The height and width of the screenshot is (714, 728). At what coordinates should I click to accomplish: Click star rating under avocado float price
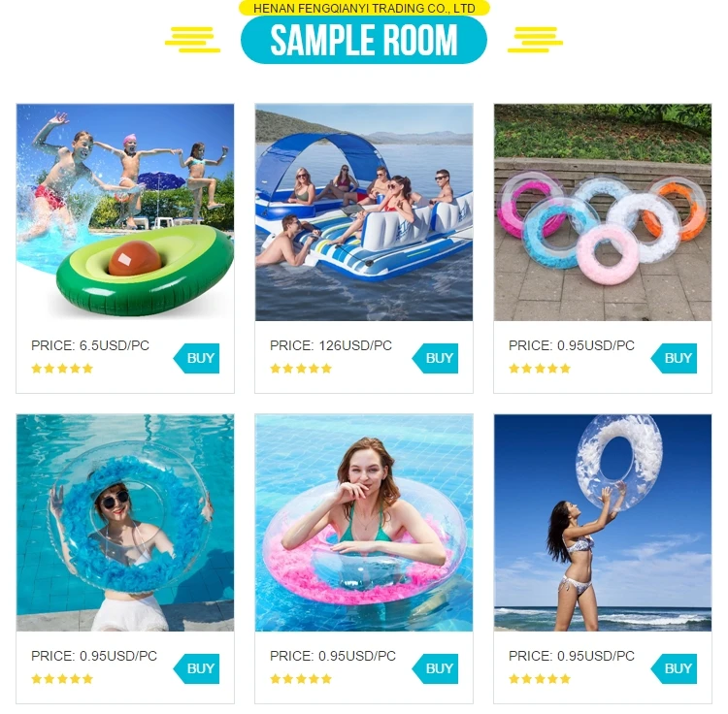(x=62, y=369)
